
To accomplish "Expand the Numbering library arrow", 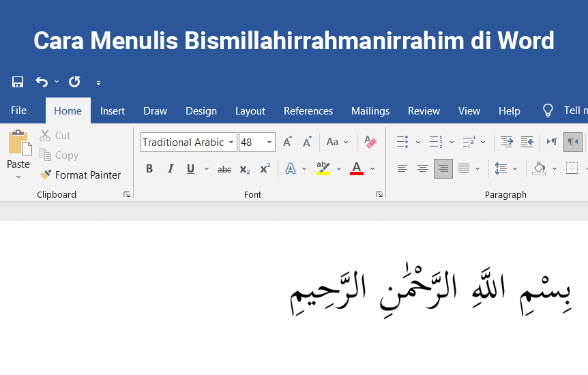I will [452, 142].
